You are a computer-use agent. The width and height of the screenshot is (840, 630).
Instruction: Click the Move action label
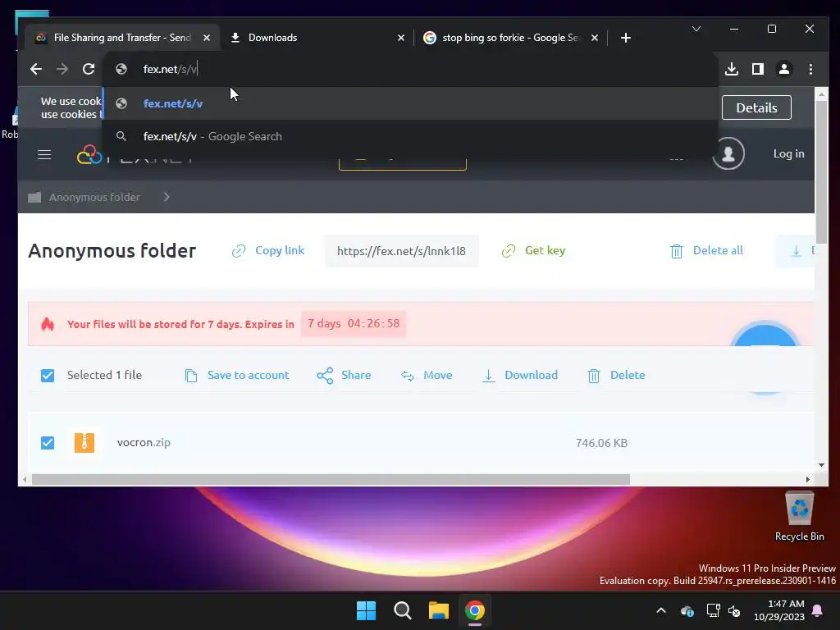tap(438, 376)
